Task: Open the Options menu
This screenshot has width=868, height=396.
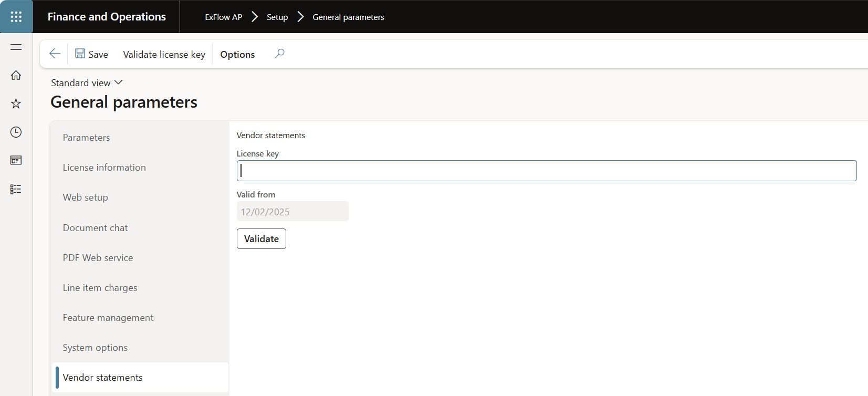Action: (x=237, y=55)
